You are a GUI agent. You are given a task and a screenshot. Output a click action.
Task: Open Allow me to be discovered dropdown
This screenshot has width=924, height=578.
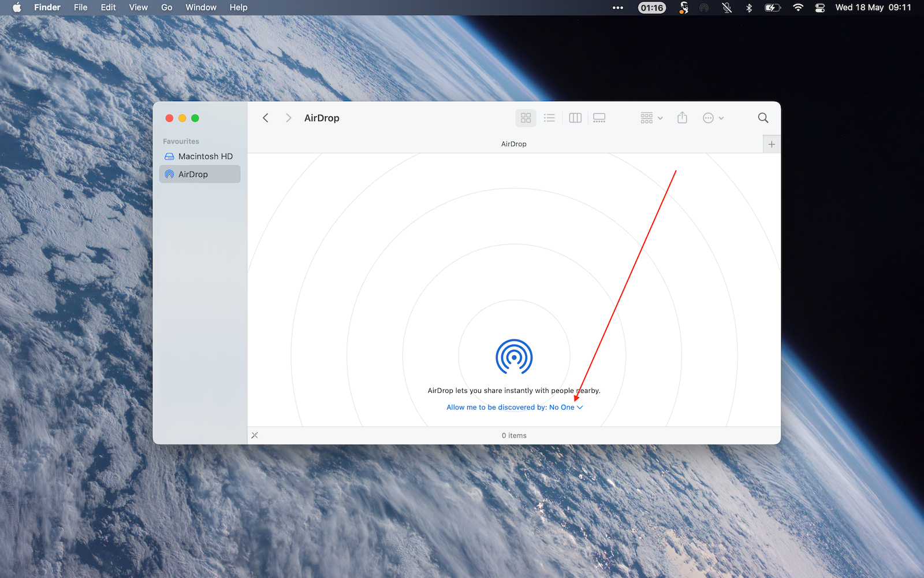[515, 407]
